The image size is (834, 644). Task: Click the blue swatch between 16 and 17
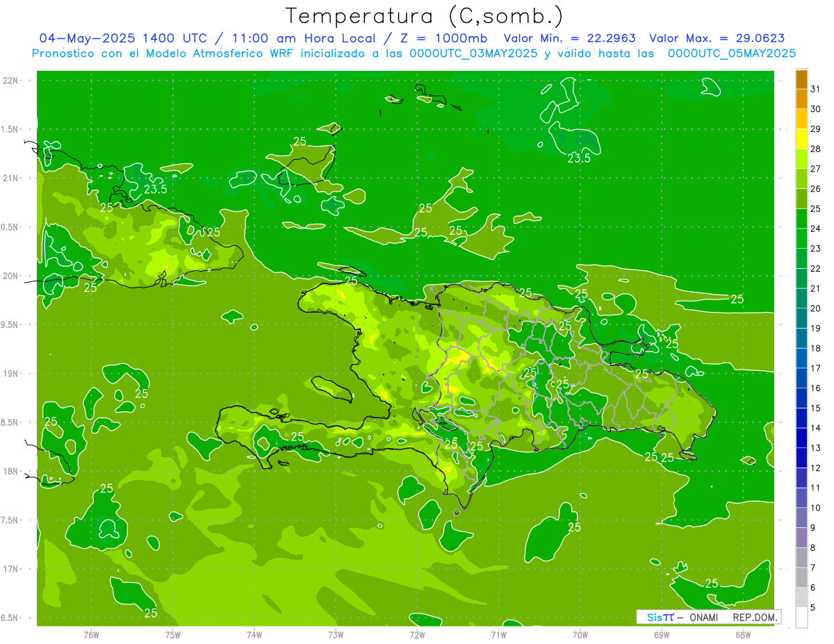(801, 378)
